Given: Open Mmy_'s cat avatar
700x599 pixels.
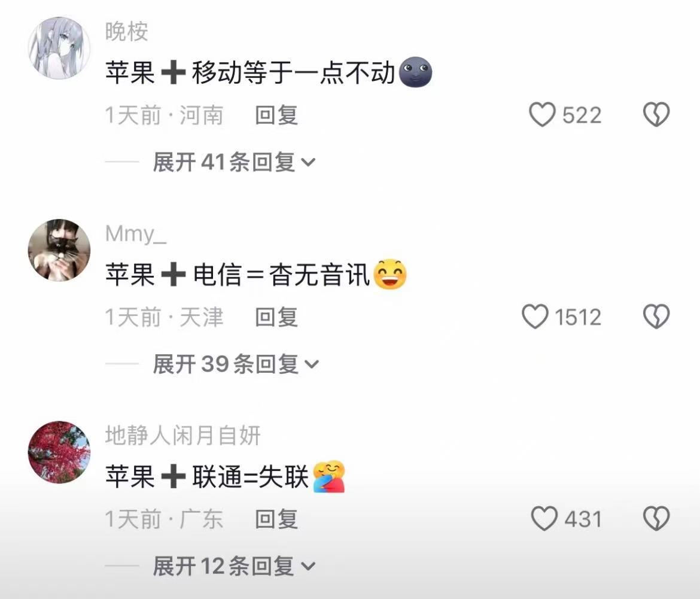Looking at the screenshot, I should (59, 250).
